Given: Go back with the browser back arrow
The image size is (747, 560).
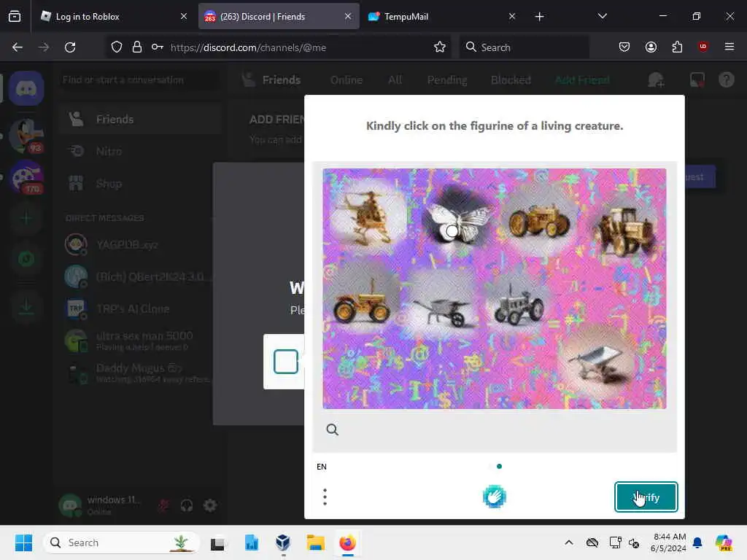Looking at the screenshot, I should (x=18, y=47).
